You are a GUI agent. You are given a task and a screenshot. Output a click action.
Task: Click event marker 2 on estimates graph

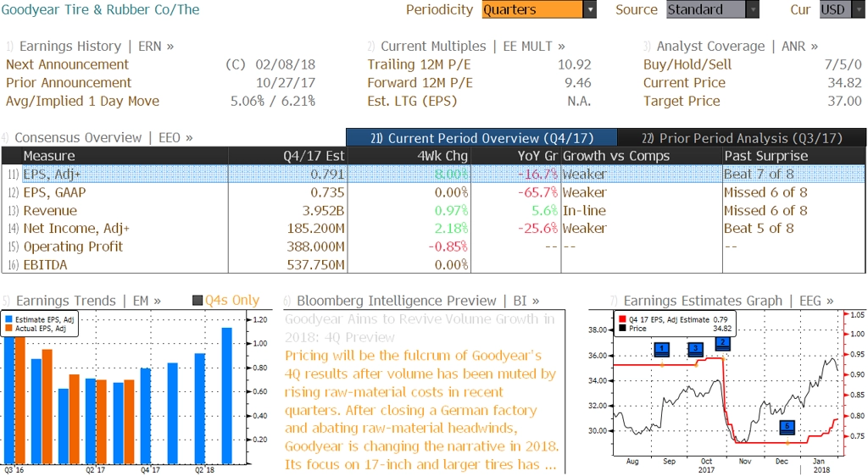[722, 343]
